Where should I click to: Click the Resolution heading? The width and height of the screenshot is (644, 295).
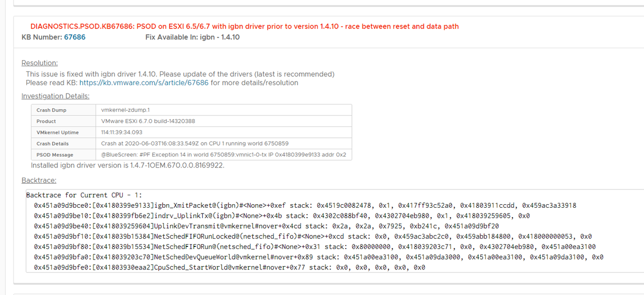pos(40,63)
